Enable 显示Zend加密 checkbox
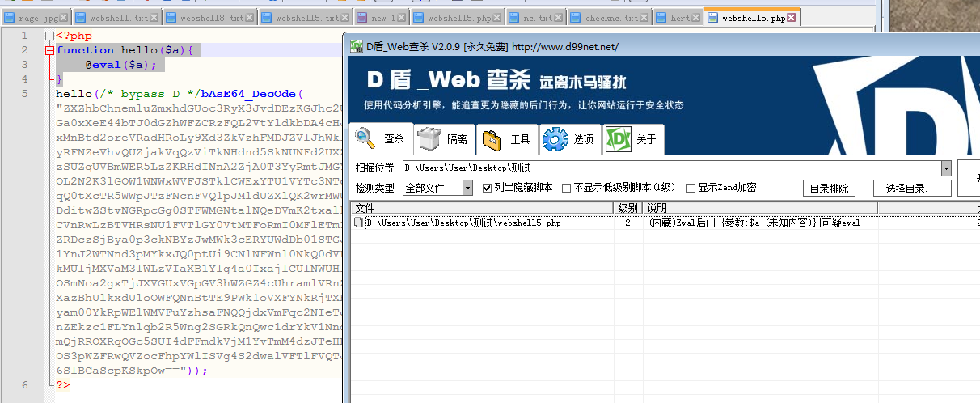This screenshot has width=980, height=403. (x=691, y=188)
